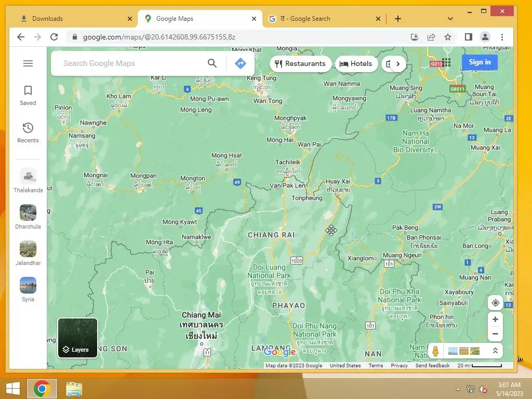This screenshot has width=532, height=399.
Task: Click the Doi Luang National Park label
Action: click(269, 271)
